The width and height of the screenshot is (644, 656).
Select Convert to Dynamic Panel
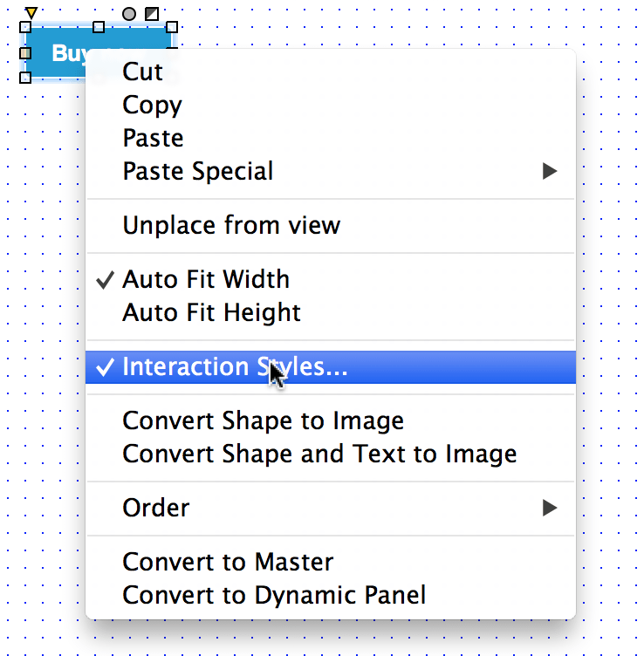(x=274, y=595)
